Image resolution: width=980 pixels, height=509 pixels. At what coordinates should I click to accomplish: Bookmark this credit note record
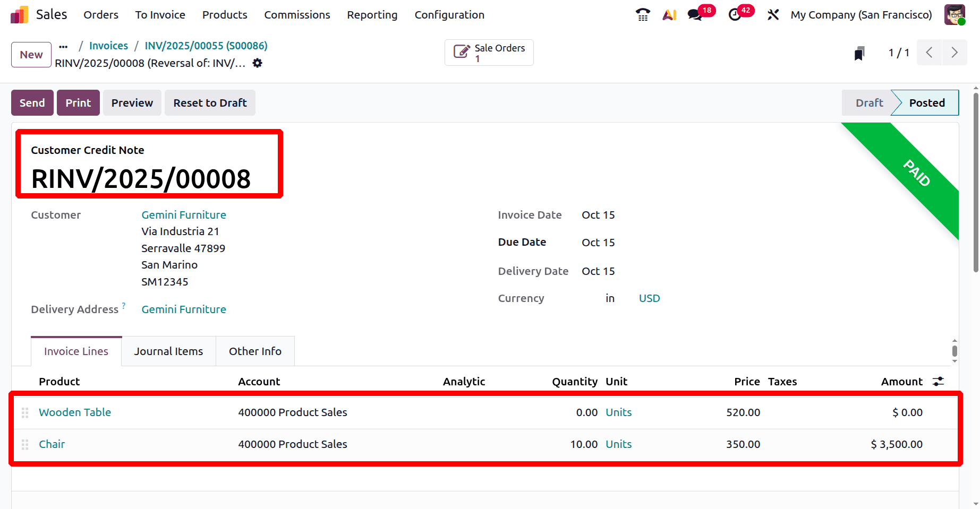(x=859, y=53)
